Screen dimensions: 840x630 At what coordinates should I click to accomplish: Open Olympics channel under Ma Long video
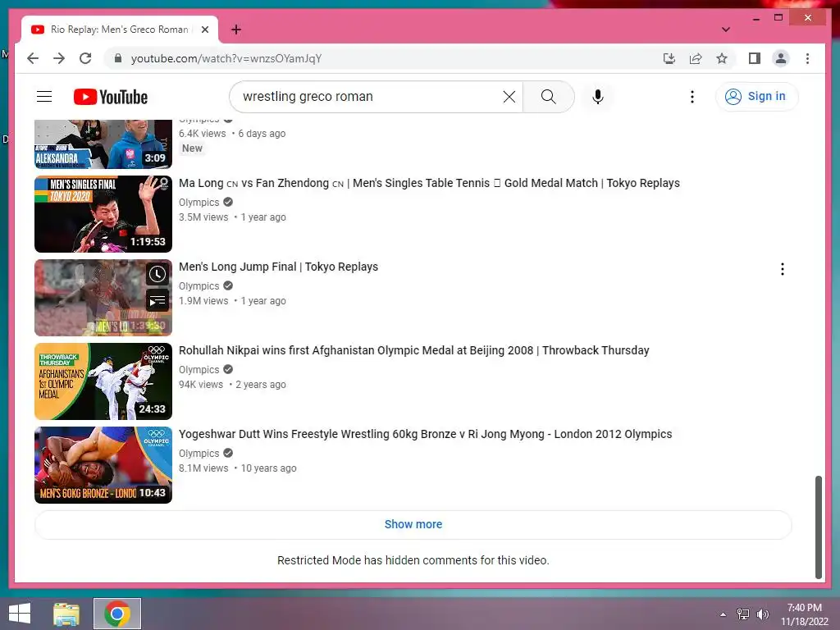point(199,203)
